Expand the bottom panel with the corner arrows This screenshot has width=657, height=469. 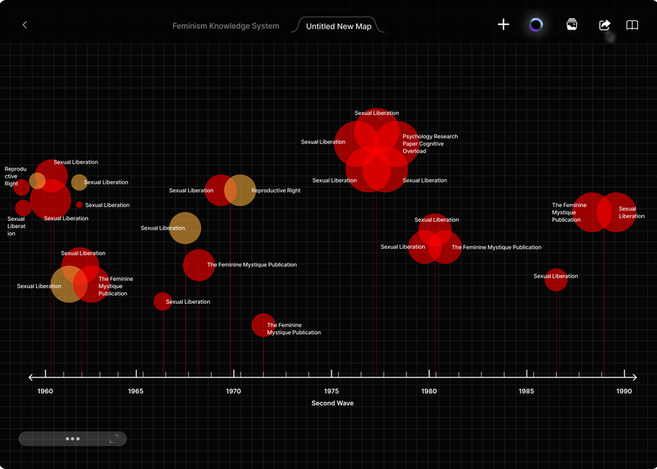click(x=114, y=439)
